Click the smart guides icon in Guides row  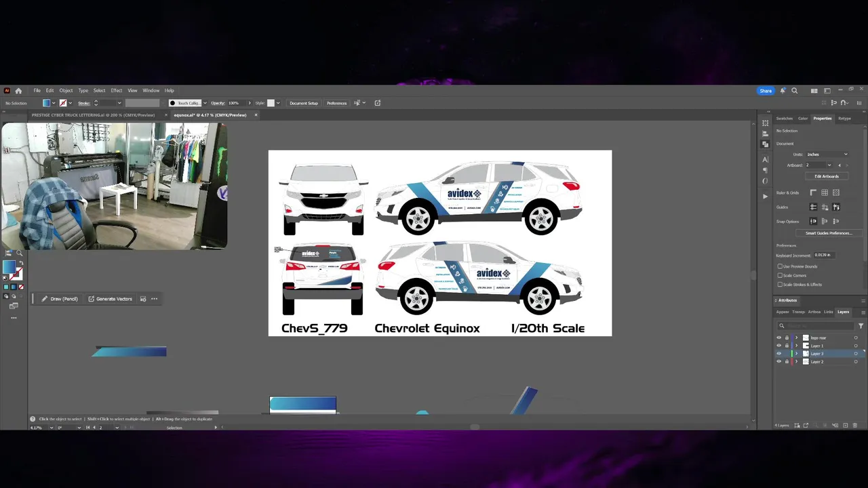click(x=836, y=207)
